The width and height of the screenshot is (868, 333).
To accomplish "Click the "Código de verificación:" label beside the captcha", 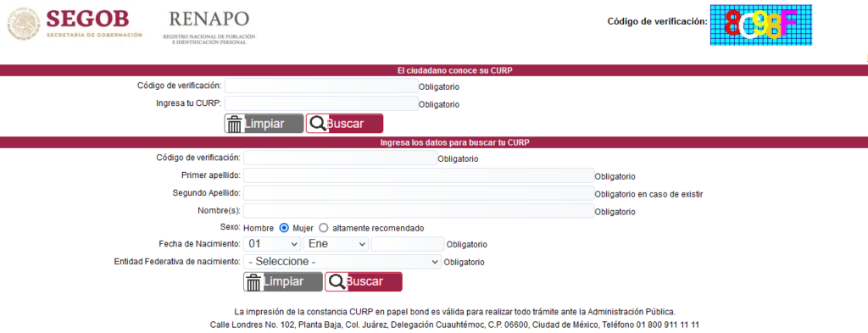I will (658, 21).
